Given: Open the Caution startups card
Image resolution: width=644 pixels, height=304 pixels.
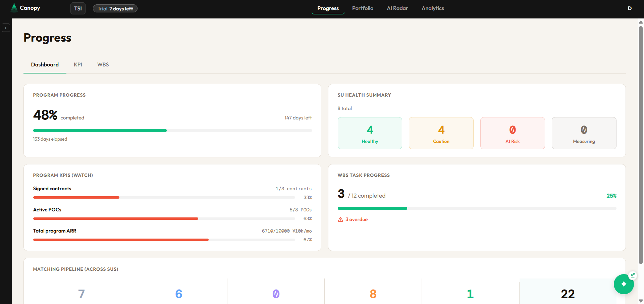Looking at the screenshot, I should pyautogui.click(x=441, y=133).
